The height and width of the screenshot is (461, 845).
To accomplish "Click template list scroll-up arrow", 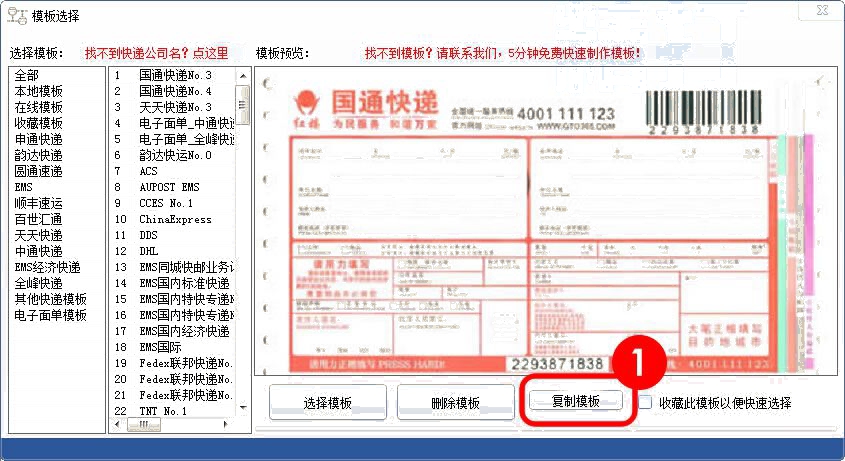I will tap(243, 75).
